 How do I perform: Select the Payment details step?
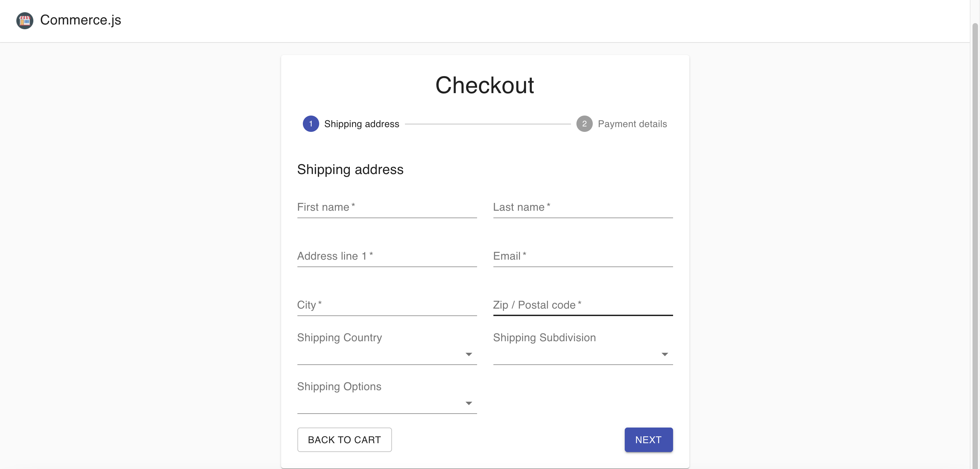point(632,123)
